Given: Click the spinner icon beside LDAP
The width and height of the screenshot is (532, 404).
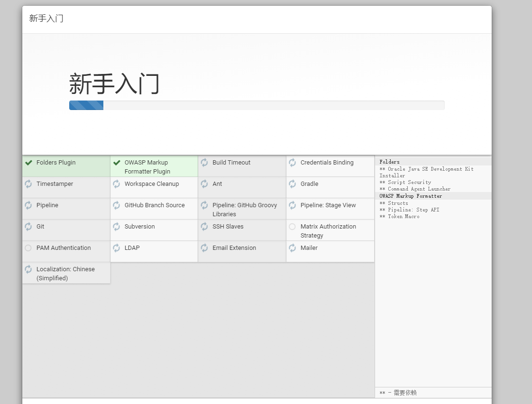Looking at the screenshot, I should pyautogui.click(x=117, y=248).
